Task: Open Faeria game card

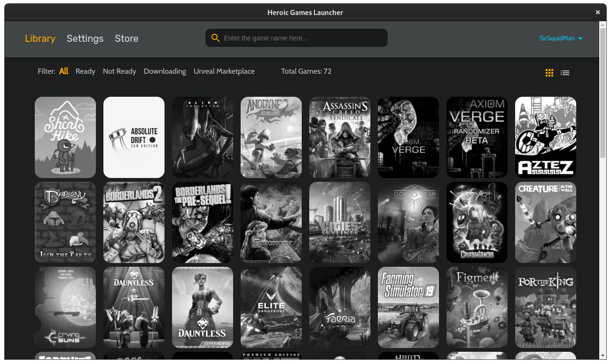Action: 340,307
